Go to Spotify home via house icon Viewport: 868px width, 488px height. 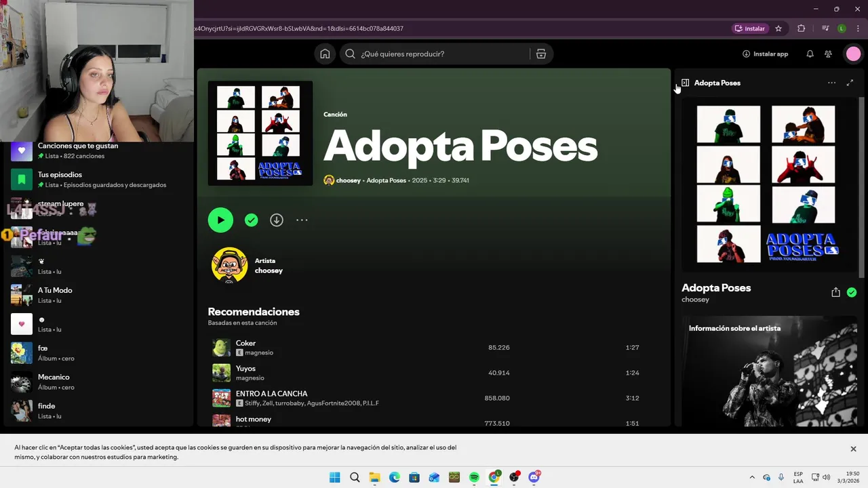point(325,54)
